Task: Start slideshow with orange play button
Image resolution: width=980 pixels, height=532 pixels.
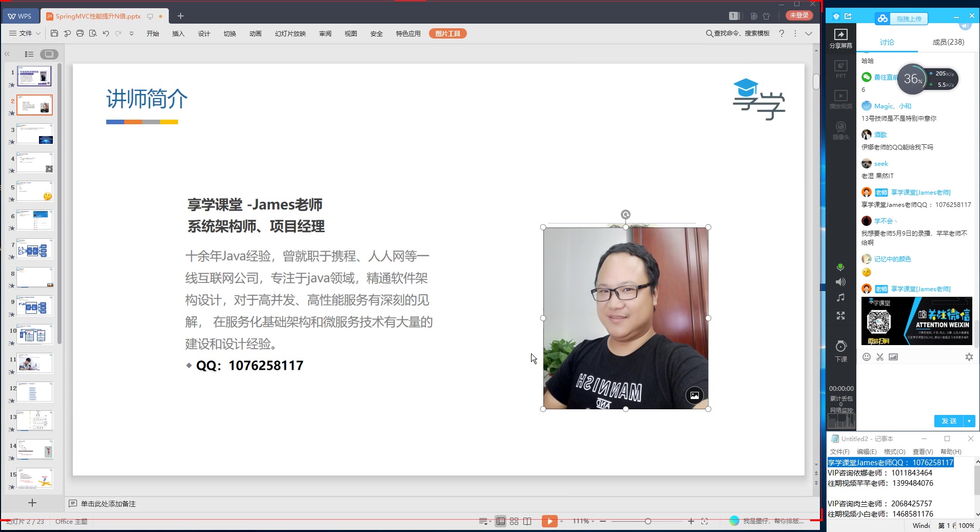Action: [x=550, y=521]
